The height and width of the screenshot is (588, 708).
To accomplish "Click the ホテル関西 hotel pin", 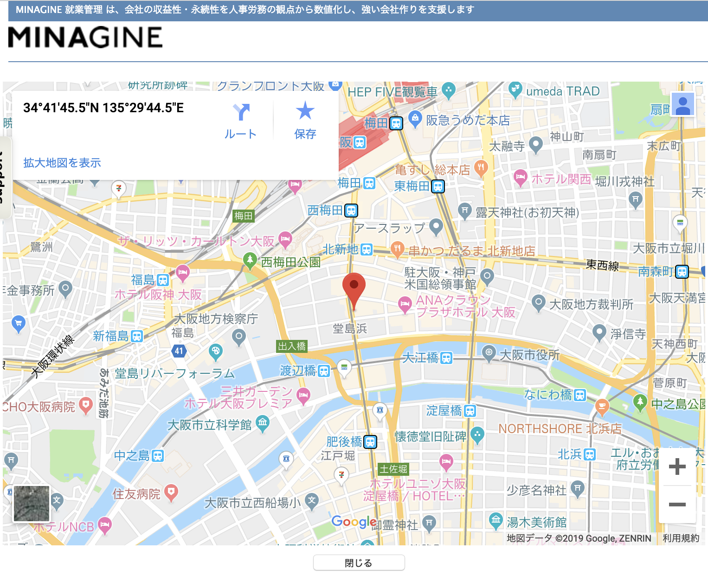I will (521, 178).
